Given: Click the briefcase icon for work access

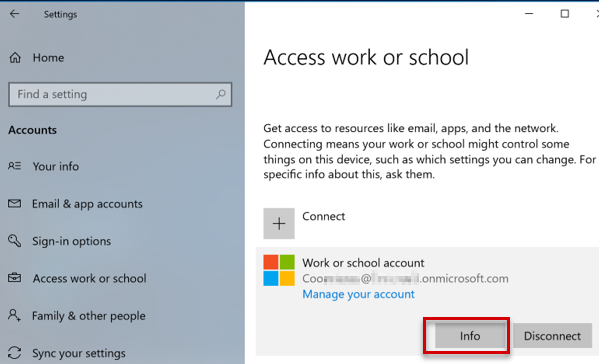Looking at the screenshot, I should 15,278.
